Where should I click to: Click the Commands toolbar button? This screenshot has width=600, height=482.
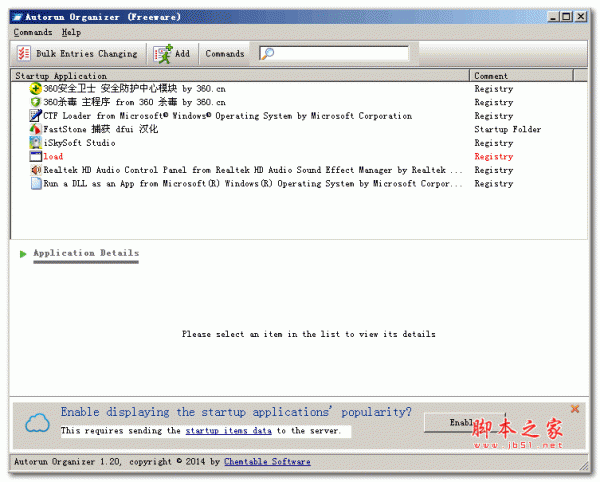tap(225, 54)
